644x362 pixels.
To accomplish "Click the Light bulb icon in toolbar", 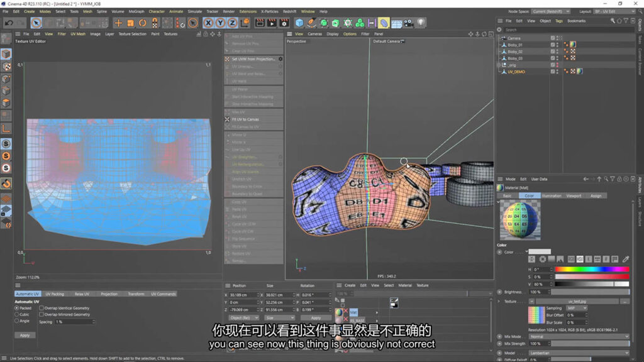I will pos(421,23).
